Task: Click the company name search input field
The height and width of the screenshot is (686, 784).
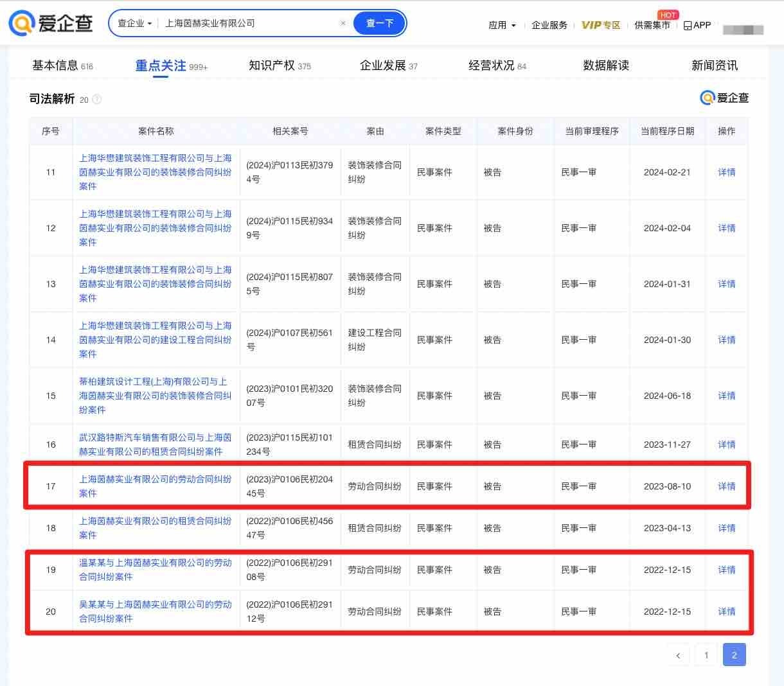Action: point(249,23)
